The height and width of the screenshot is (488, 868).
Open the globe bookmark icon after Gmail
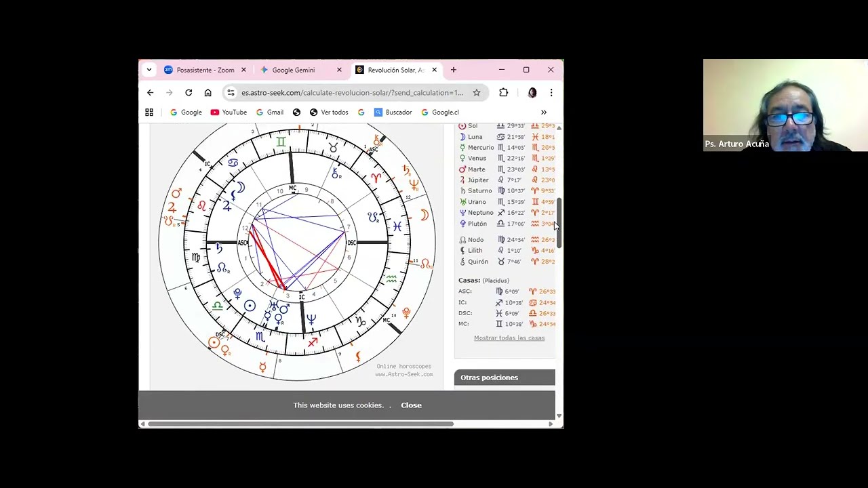click(296, 113)
